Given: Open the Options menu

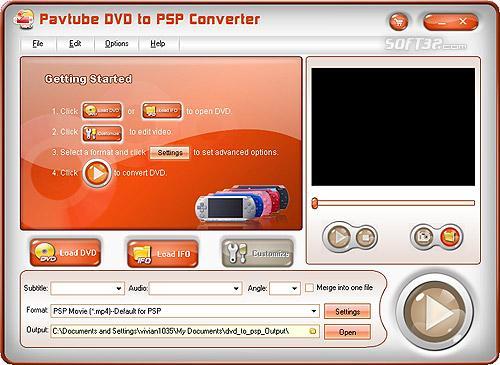Looking at the screenshot, I should click(117, 44).
